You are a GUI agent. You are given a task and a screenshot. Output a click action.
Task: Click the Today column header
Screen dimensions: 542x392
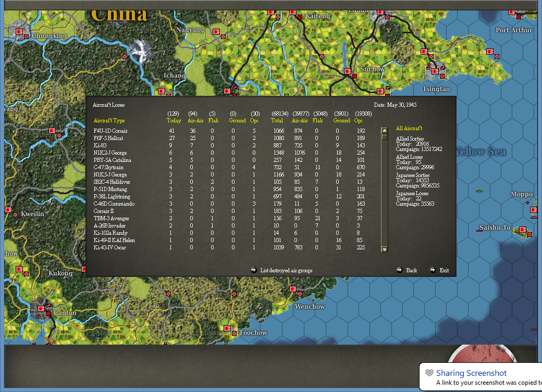tap(174, 121)
